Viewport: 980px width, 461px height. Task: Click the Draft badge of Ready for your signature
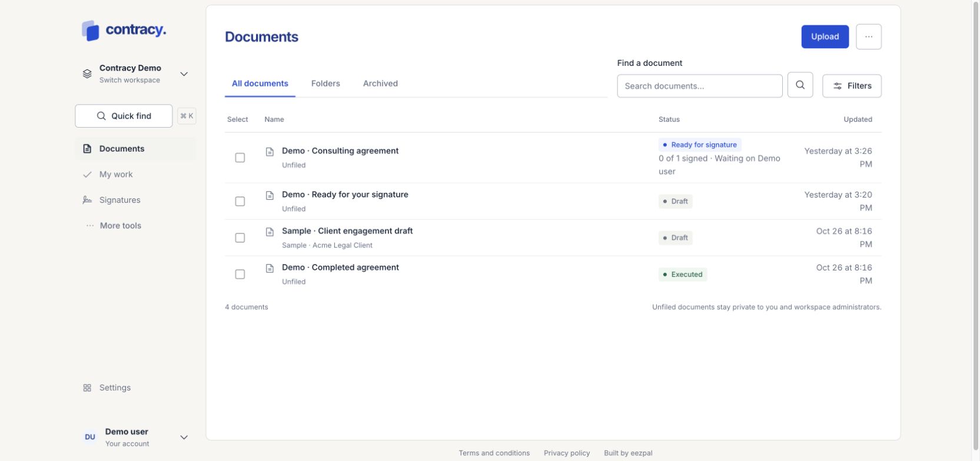click(676, 202)
